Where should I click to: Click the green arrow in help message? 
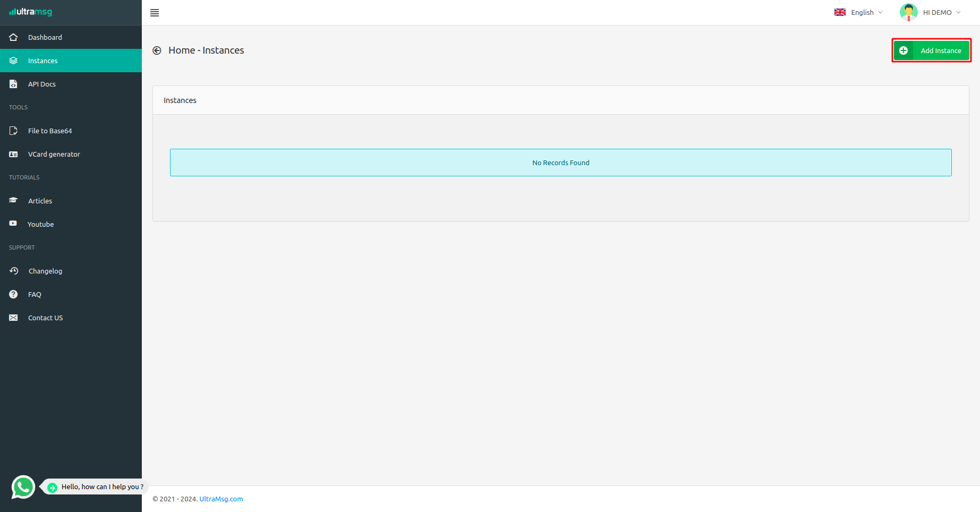click(52, 487)
